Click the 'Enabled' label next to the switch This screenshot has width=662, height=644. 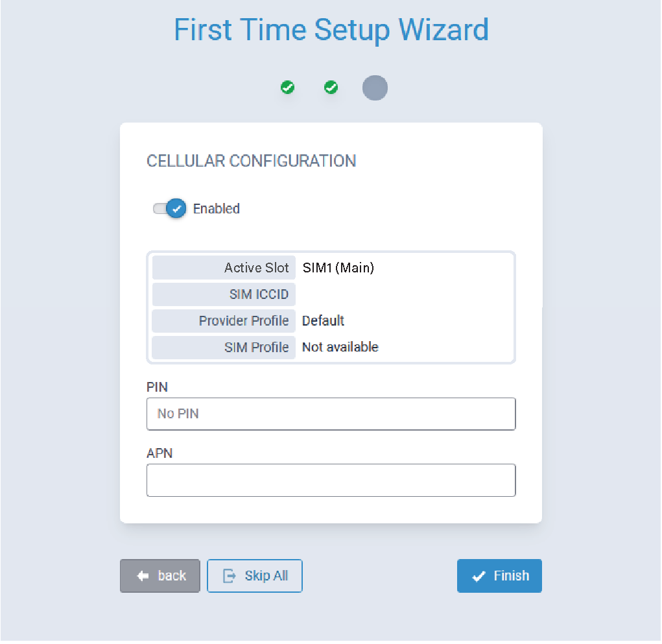(217, 209)
